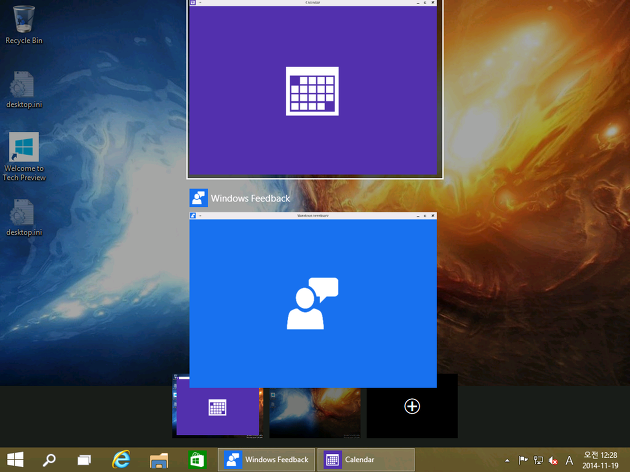Select the Windows Feedback window preview
Viewport: 630px width, 472px height.
[313, 300]
